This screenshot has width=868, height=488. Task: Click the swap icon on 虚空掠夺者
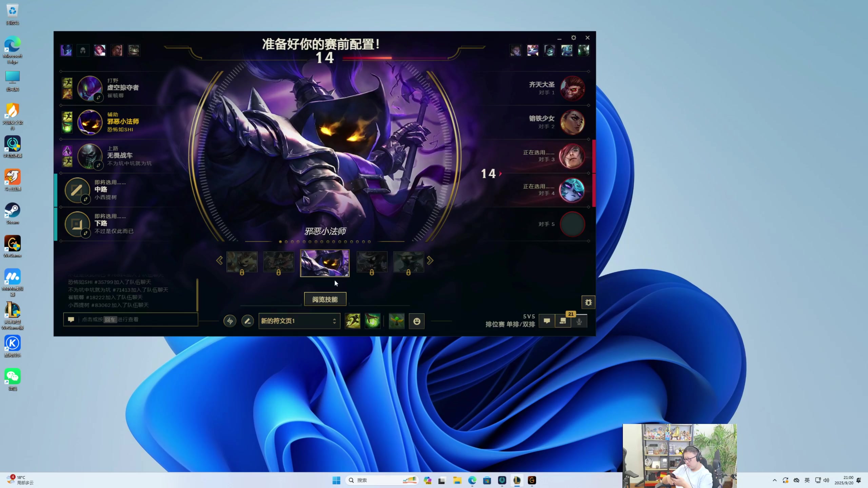[x=98, y=98]
